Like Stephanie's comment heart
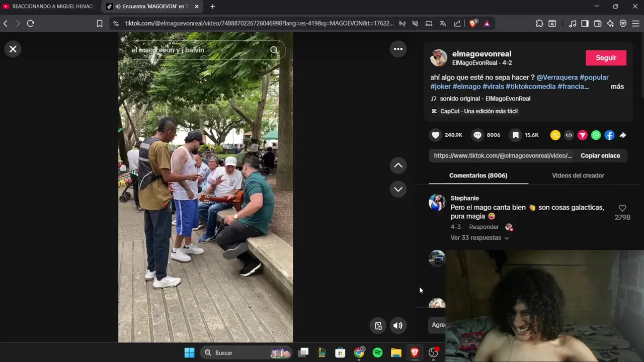644x362 pixels. pyautogui.click(x=622, y=208)
